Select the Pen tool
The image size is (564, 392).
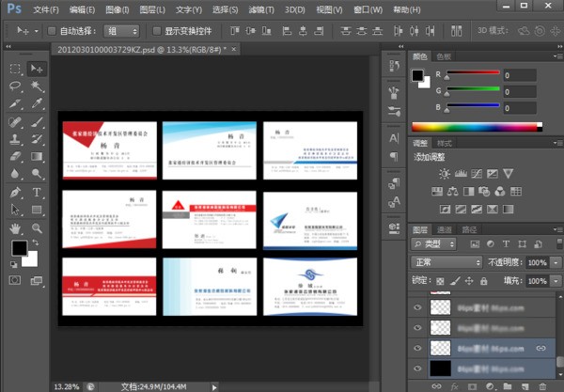tap(16, 192)
